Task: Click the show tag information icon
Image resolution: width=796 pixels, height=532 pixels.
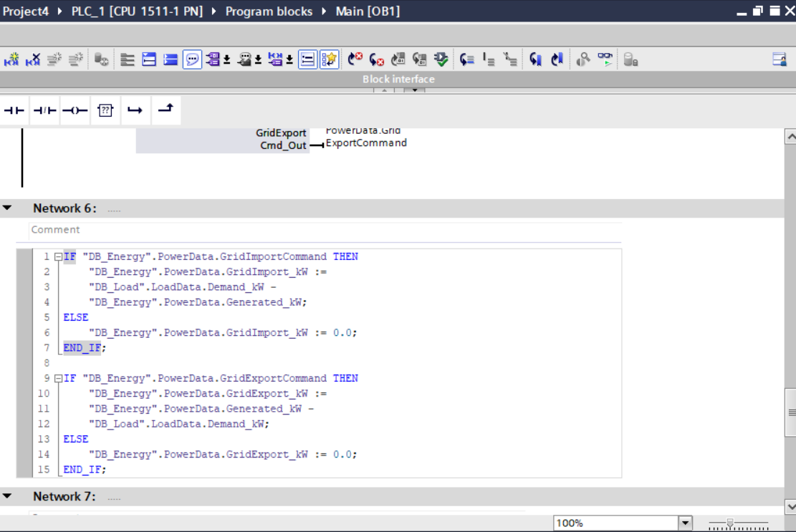Action: [244, 59]
